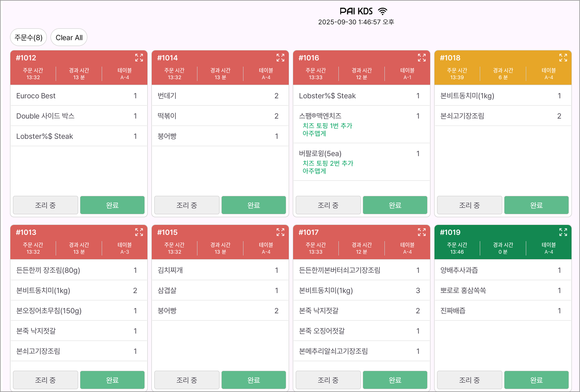Screen dimensions: 580x392
Task: Finish order #1018 with 완료
Action: (x=536, y=205)
